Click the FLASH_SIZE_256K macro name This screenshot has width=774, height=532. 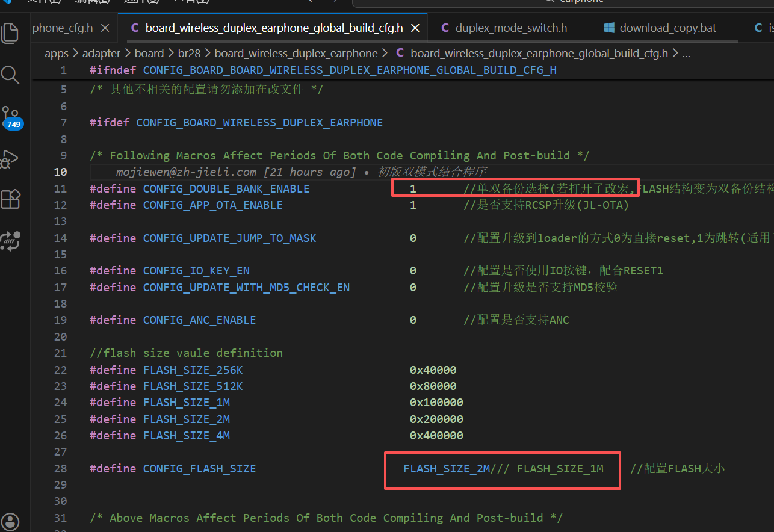pos(193,370)
